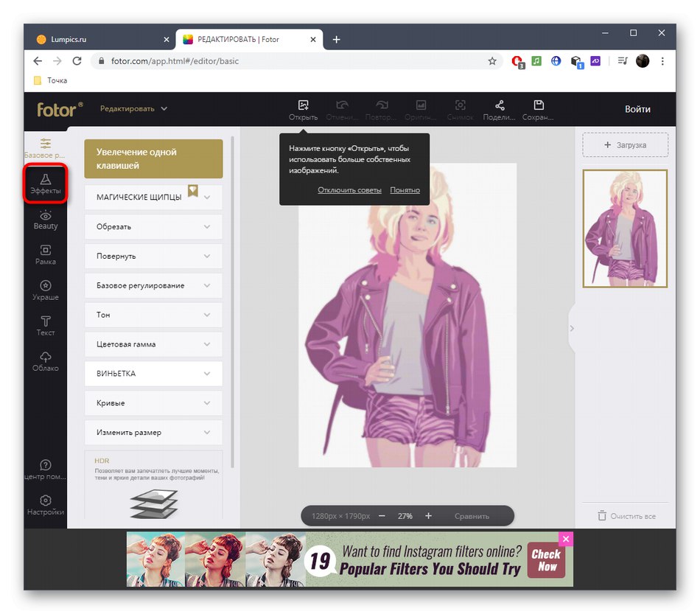Reload the page in the browser

(77, 61)
